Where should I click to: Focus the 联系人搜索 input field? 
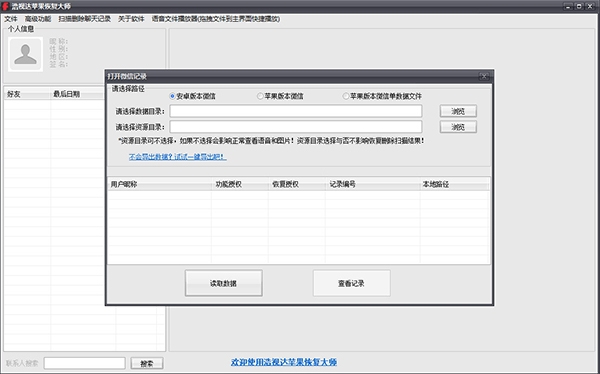[x=85, y=363]
